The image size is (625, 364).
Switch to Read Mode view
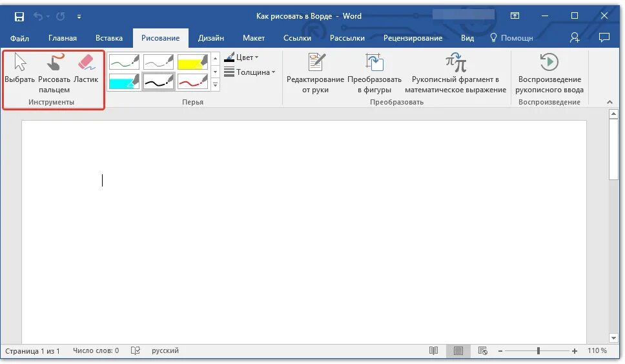tap(433, 351)
